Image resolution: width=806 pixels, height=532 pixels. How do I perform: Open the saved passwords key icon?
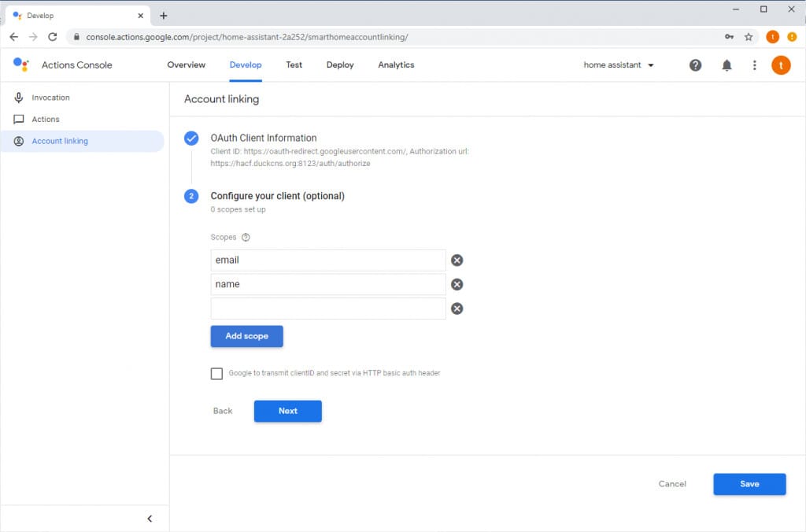click(729, 37)
